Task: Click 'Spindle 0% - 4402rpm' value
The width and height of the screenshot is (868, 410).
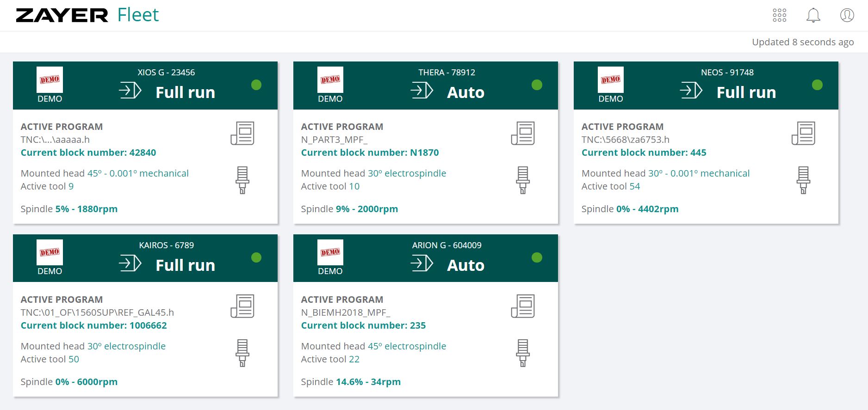Action: pyautogui.click(x=647, y=209)
